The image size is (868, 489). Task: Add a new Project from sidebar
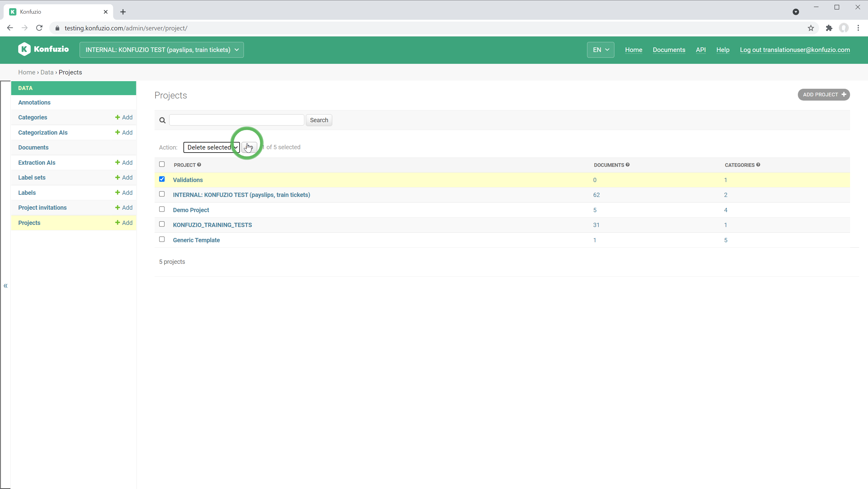click(124, 223)
